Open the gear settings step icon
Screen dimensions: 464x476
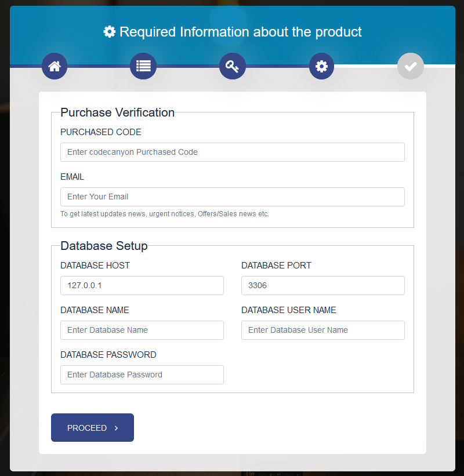click(x=321, y=66)
